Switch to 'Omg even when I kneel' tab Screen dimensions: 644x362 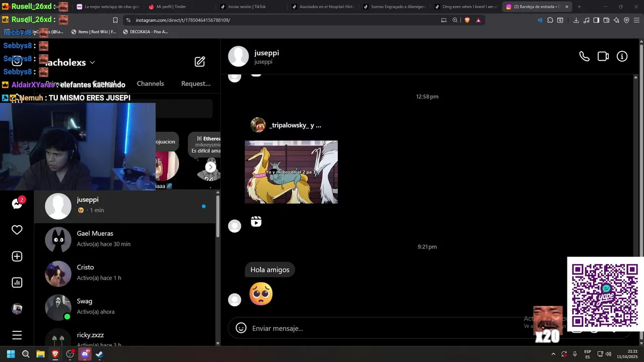(465, 7)
